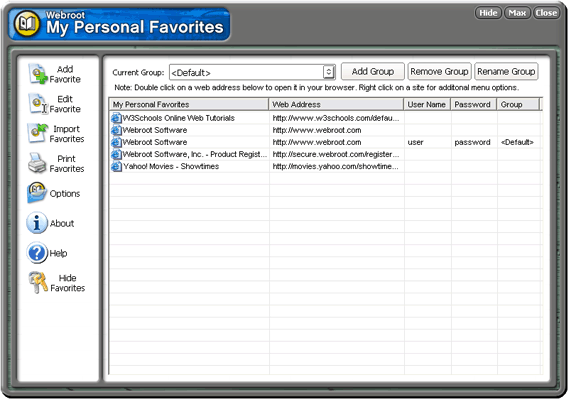Viewport: 568px width, 399px height.
Task: Click the About info icon
Action: pyautogui.click(x=37, y=223)
